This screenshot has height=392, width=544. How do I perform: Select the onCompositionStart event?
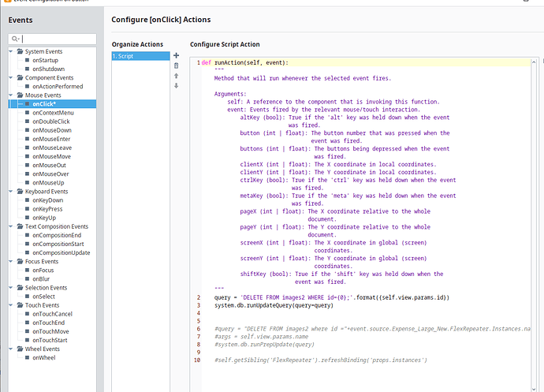click(58, 244)
